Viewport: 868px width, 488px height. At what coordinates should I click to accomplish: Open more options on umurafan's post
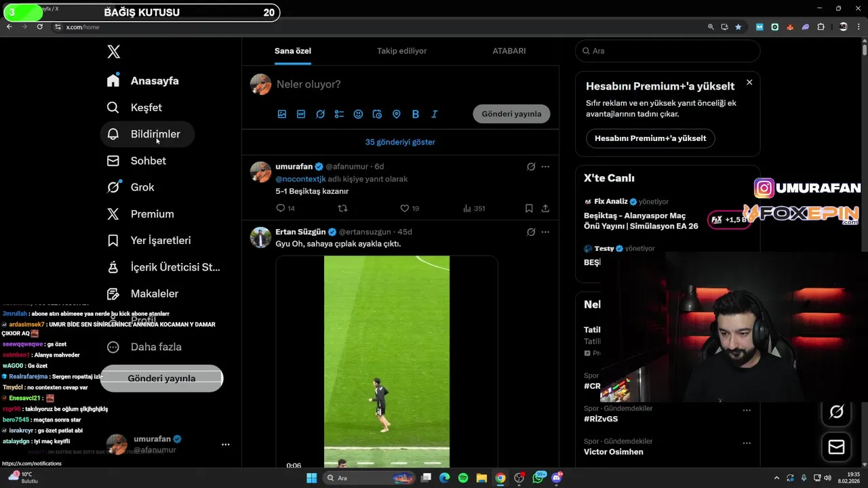545,166
